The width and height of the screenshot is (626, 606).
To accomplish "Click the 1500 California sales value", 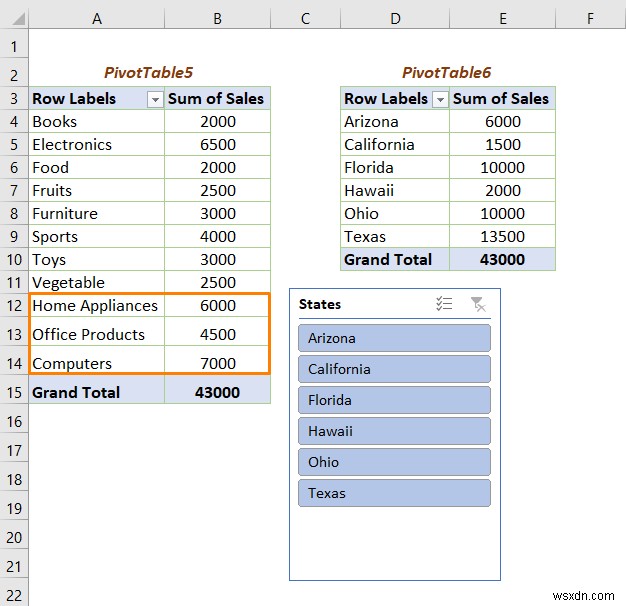I will tap(502, 145).
